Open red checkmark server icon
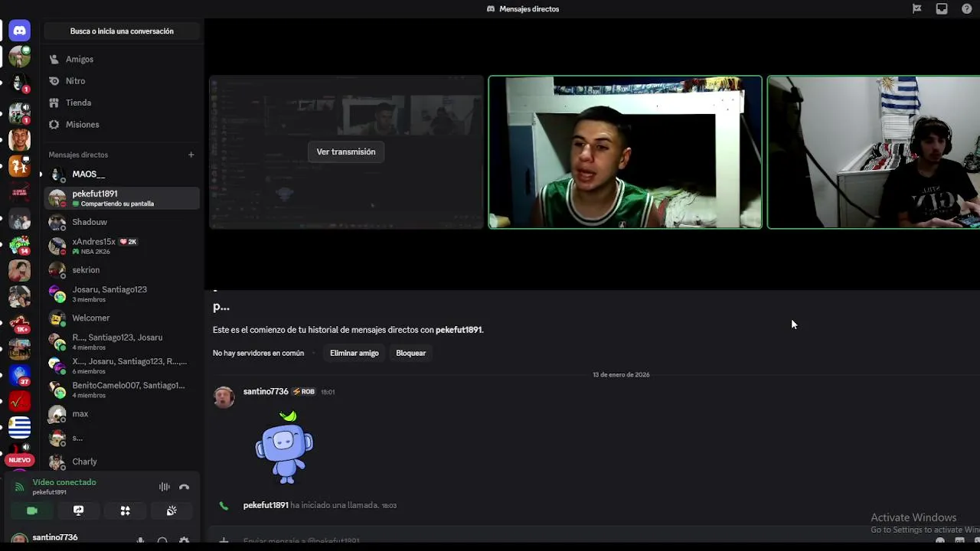 click(x=20, y=401)
